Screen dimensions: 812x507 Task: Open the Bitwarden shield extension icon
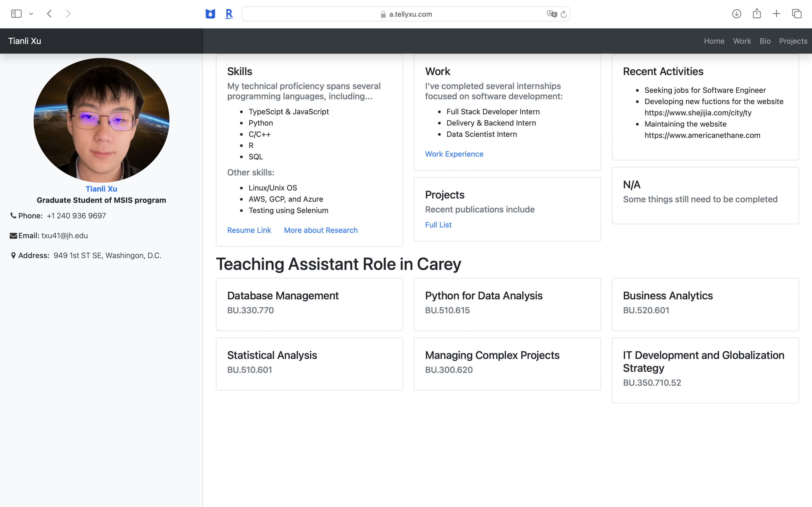coord(210,14)
